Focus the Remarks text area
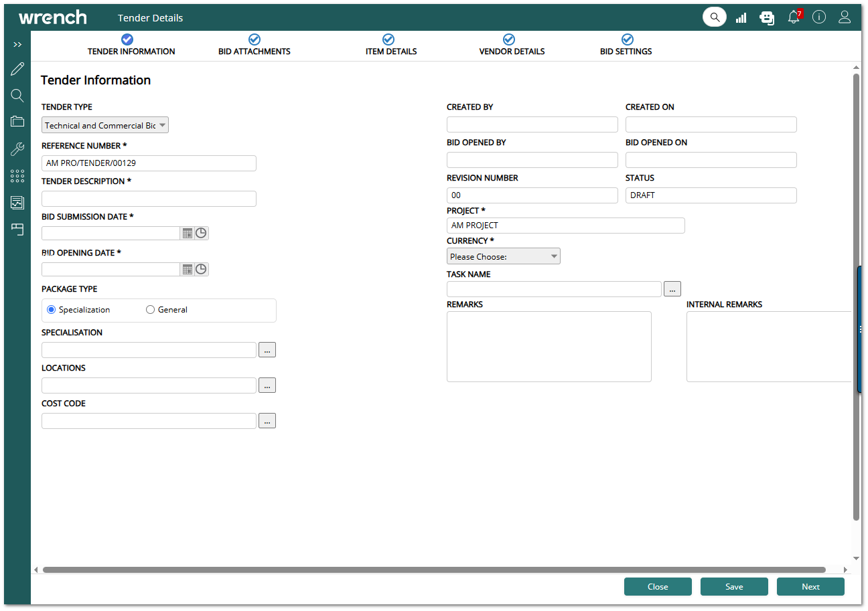Viewport: 868px width, 611px height. coord(549,347)
